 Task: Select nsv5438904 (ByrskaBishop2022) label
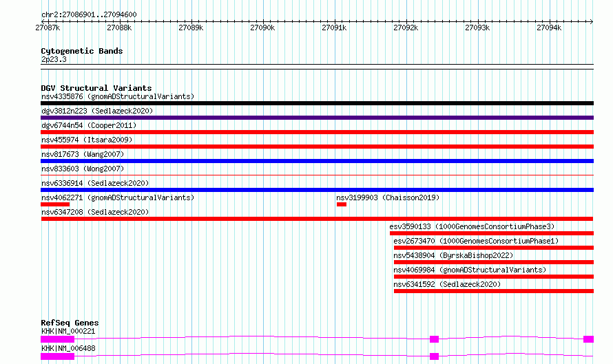coord(453,255)
